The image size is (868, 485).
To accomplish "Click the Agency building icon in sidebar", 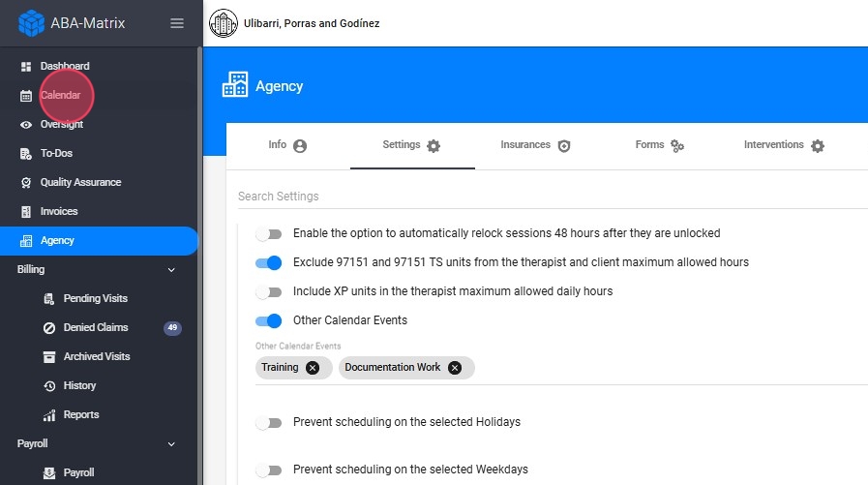I will (26, 241).
